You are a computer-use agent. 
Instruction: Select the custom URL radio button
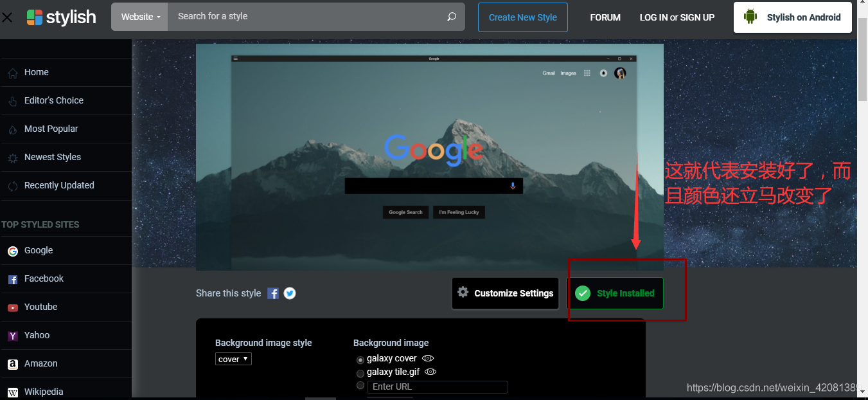[x=360, y=386]
